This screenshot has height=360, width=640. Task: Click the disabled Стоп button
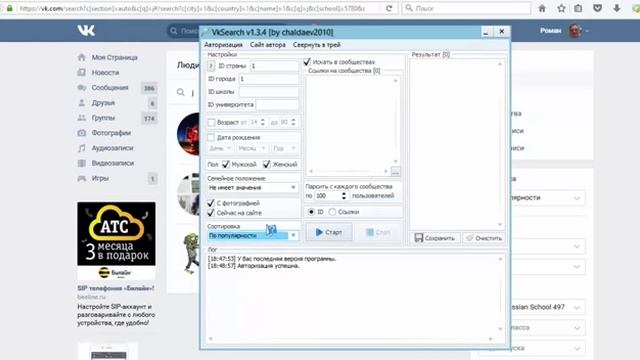378,232
